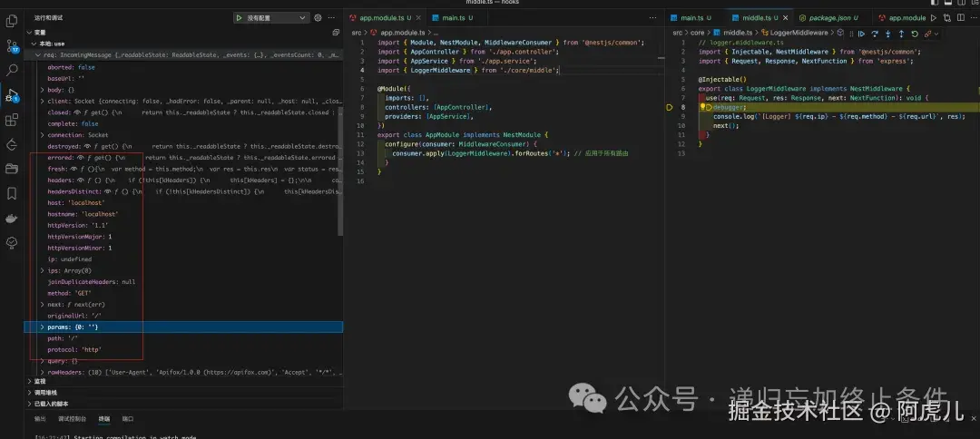The image size is (980, 439).
Task: Open the Source Control view with the 17 badge
Action: tap(11, 45)
